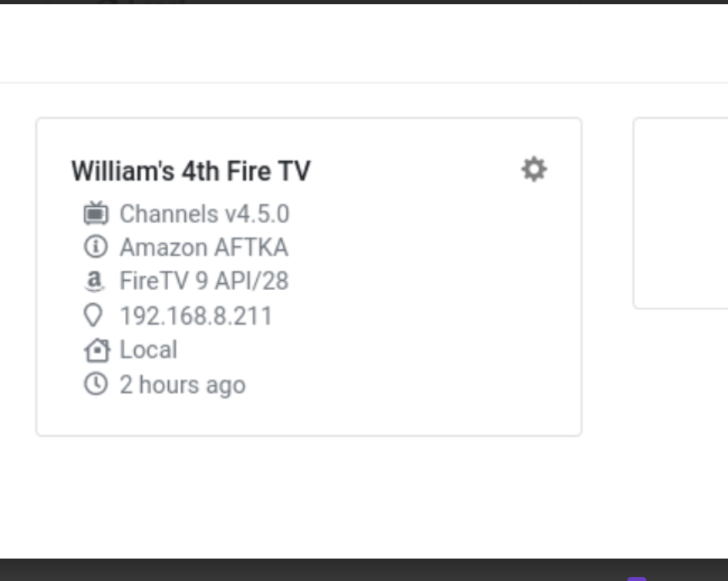Click the Channels v4.5.0 version text
728x581 pixels.
(204, 214)
